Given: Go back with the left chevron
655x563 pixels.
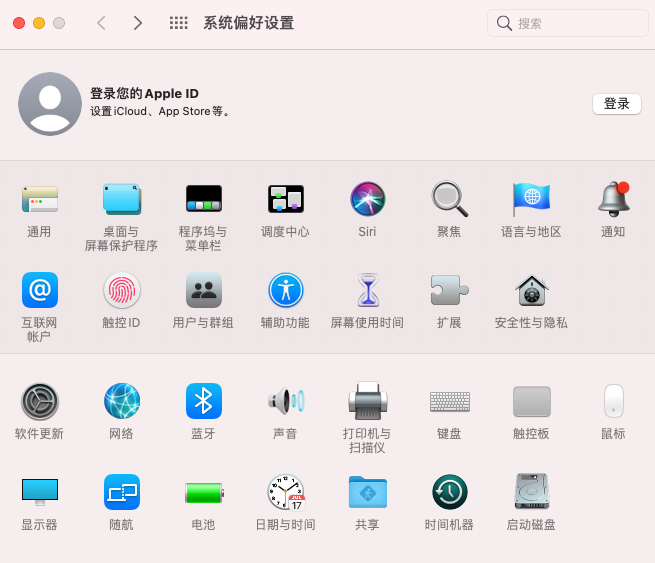Looking at the screenshot, I should 101,23.
